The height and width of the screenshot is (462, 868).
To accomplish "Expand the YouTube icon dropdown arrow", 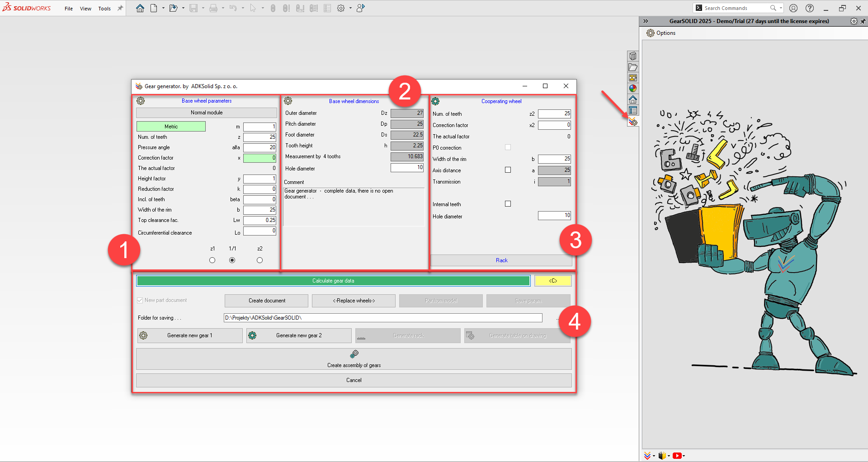I will 684,456.
